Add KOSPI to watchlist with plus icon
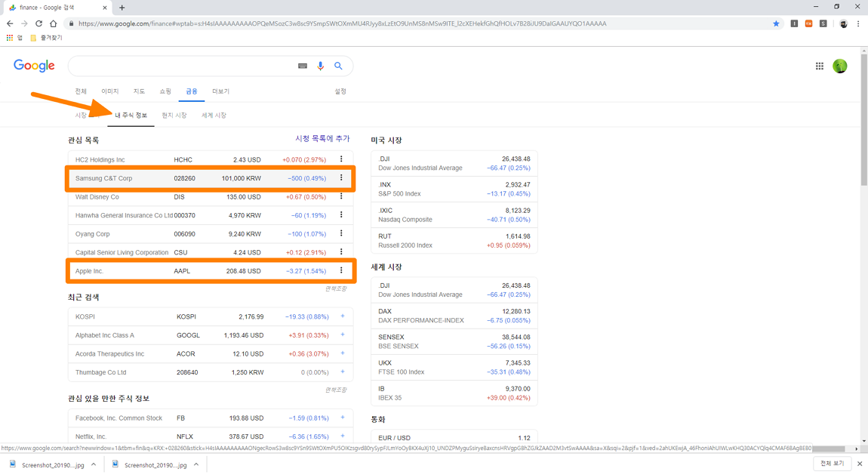Screen dimensions: 868x475 pos(343,316)
